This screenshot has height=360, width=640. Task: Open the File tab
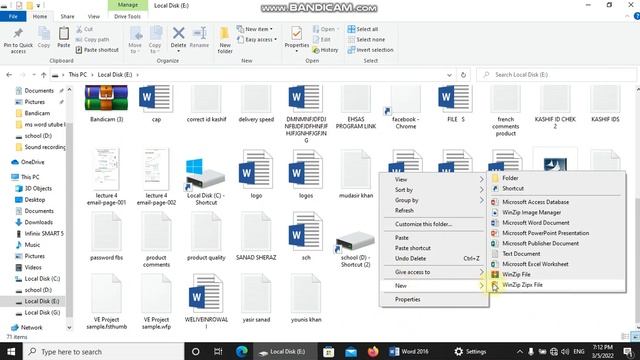point(13,16)
